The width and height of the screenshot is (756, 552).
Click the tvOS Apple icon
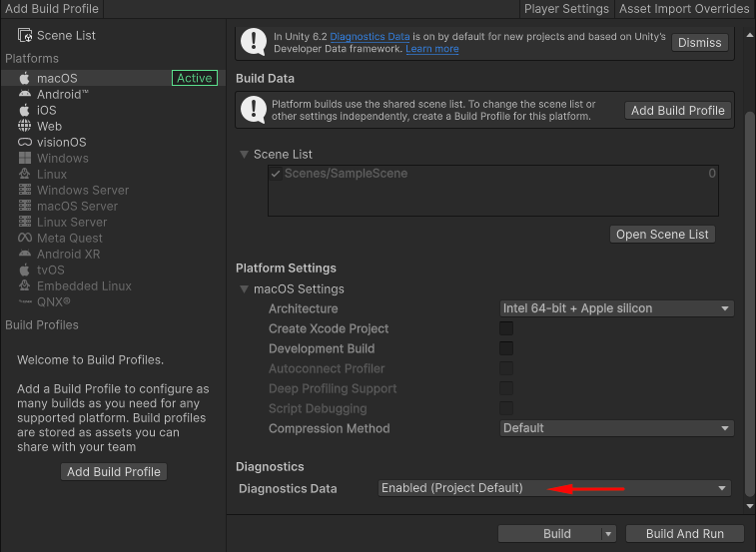pos(25,270)
